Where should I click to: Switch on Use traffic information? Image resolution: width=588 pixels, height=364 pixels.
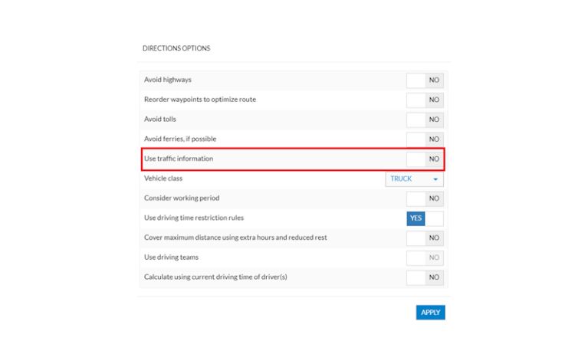pyautogui.click(x=425, y=159)
